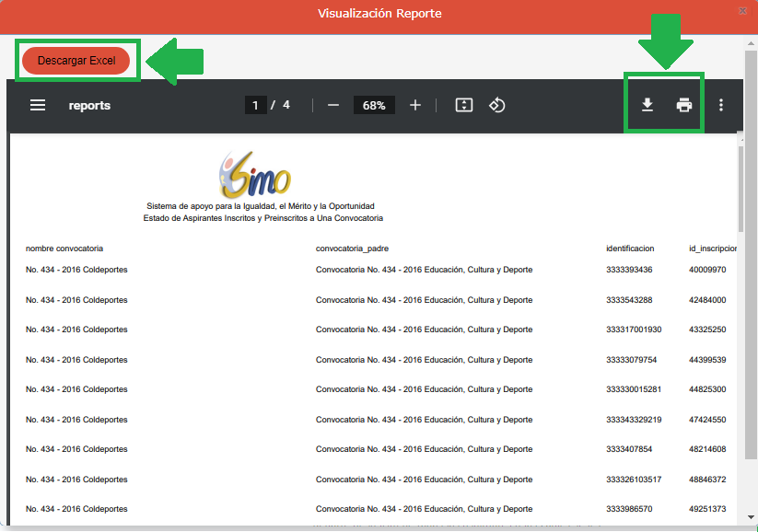Click the 'identificacion' column header
758x532 pixels.
(x=630, y=249)
